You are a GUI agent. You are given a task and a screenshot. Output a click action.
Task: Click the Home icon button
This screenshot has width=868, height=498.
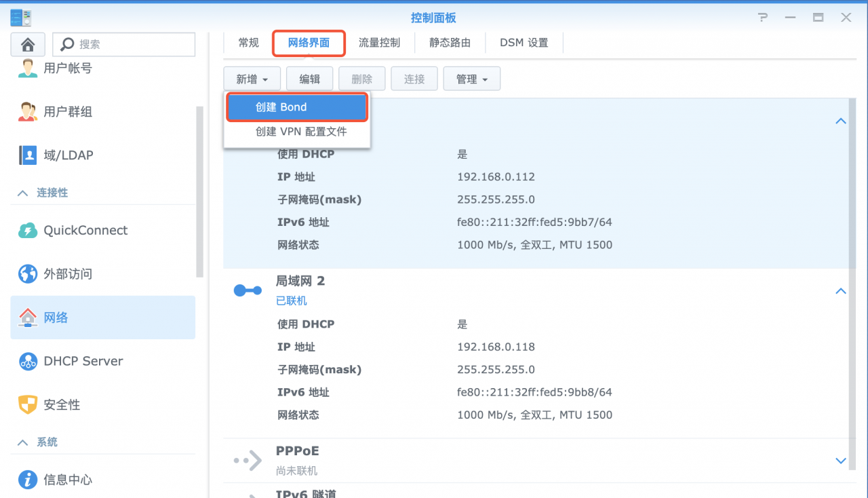coord(28,44)
